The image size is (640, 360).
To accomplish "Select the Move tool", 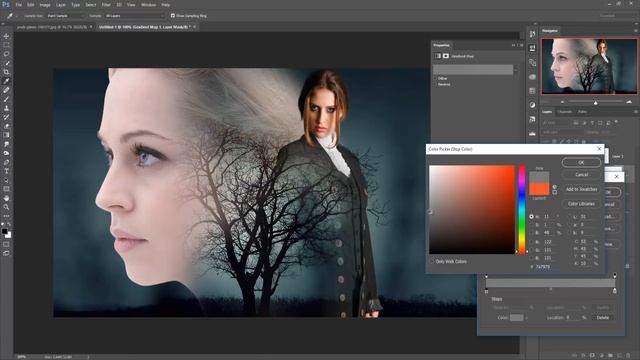I will coord(6,36).
